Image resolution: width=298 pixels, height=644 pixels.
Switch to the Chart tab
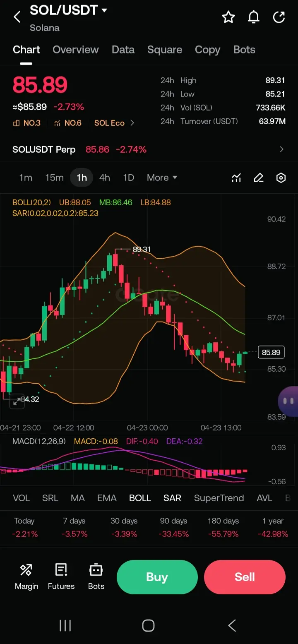pyautogui.click(x=26, y=50)
